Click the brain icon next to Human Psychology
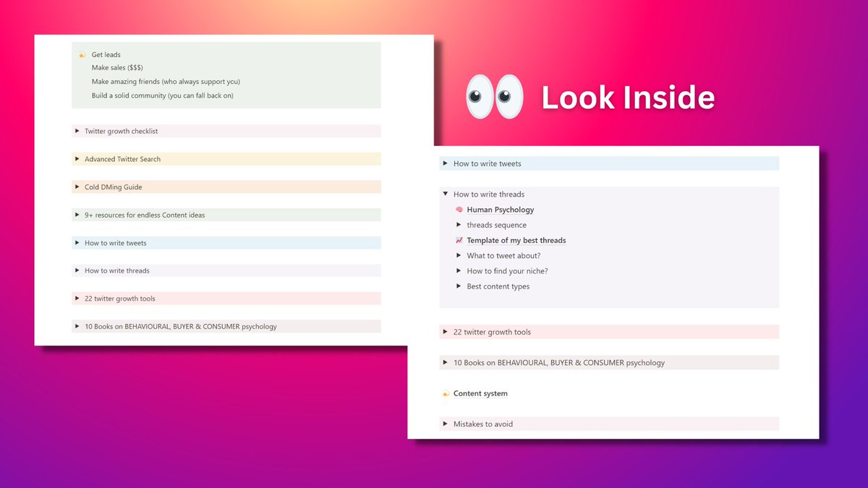The height and width of the screenshot is (488, 868). [x=459, y=210]
